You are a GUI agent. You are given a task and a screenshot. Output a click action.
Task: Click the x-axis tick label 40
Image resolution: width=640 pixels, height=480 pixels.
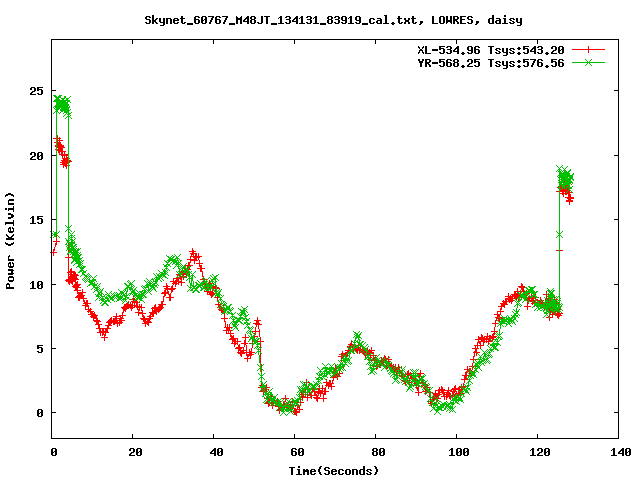pyautogui.click(x=216, y=452)
